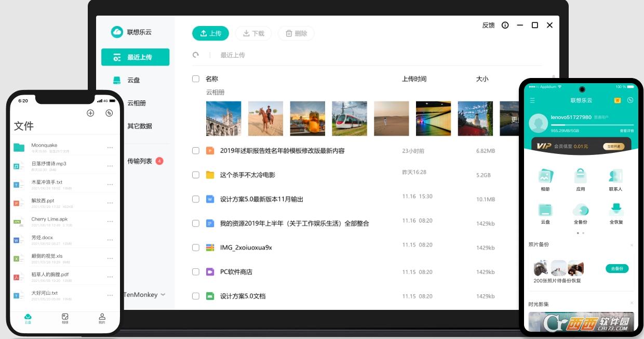Screen dimensions: 644x339
Task: Open the horse rider photo thumbnail
Action: 265,119
